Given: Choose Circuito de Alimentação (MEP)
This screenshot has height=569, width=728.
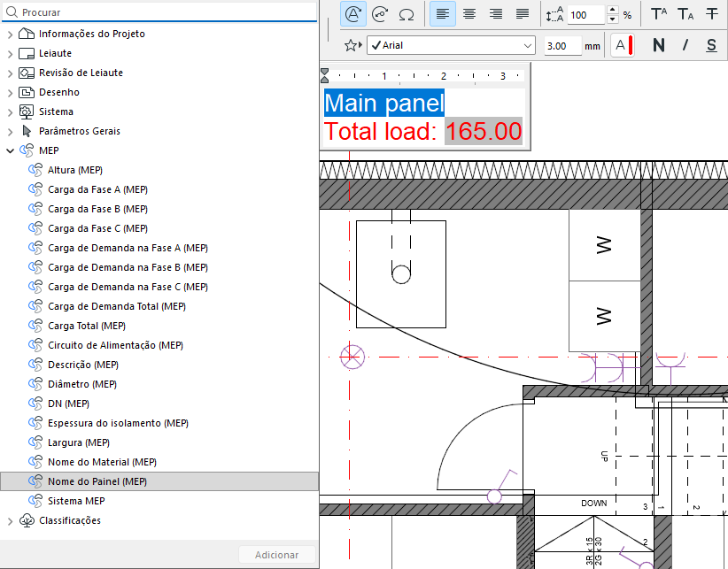Looking at the screenshot, I should click(x=116, y=345).
